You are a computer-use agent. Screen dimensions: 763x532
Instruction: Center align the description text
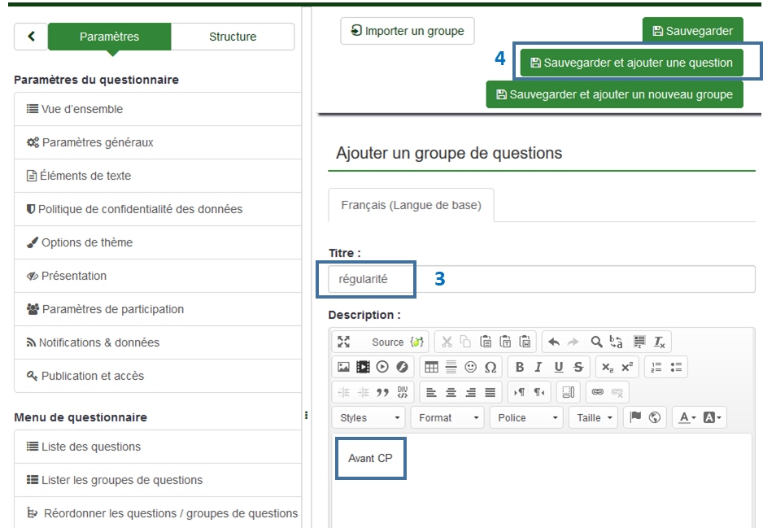(451, 392)
